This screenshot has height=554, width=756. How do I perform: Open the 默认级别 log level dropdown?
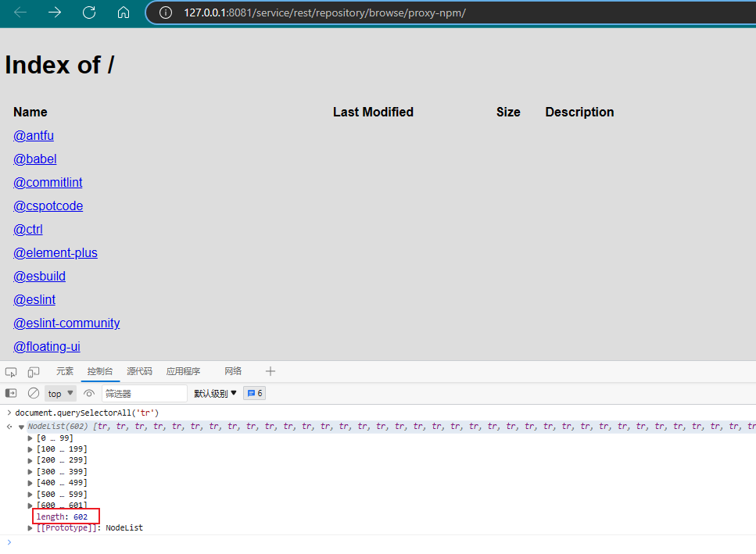pyautogui.click(x=215, y=394)
